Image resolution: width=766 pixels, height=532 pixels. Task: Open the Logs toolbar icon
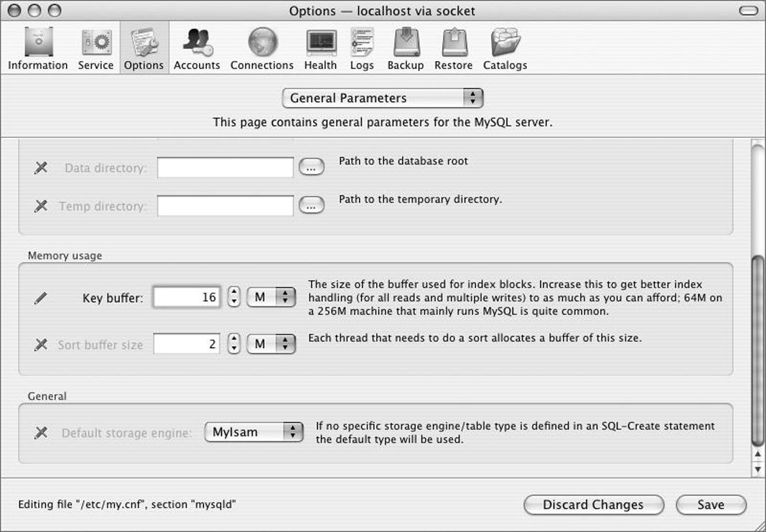tap(362, 49)
